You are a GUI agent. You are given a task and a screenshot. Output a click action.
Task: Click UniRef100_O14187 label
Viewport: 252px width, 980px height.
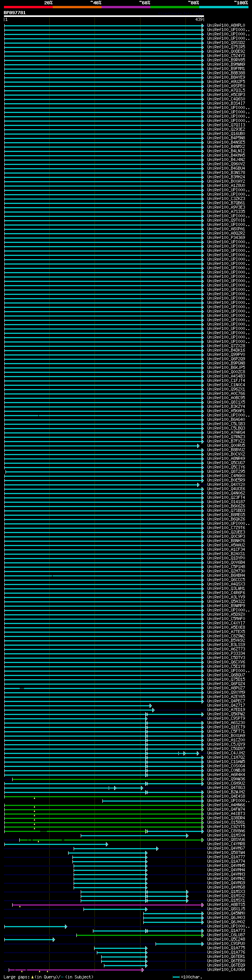tap(226, 502)
